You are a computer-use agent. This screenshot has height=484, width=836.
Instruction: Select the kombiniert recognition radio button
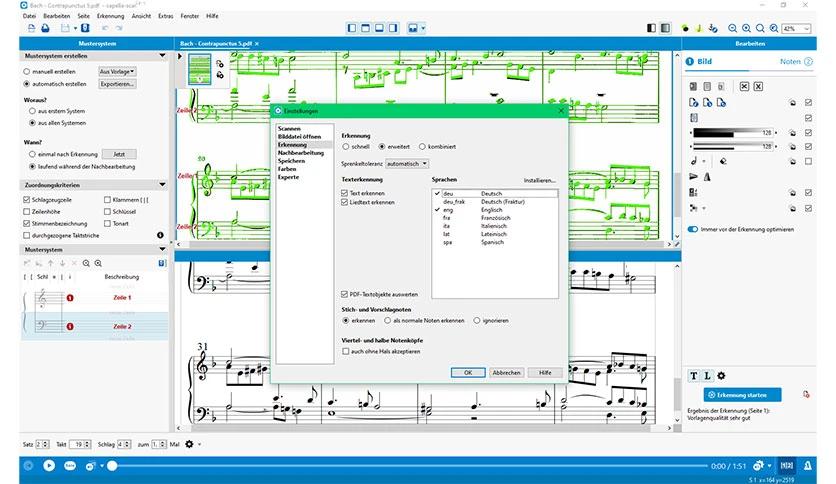[422, 147]
